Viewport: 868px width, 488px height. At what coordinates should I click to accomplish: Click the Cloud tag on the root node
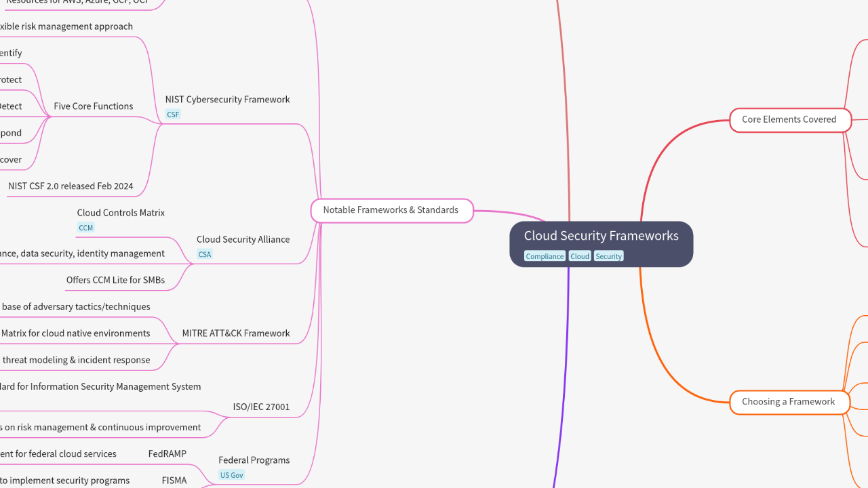(580, 256)
